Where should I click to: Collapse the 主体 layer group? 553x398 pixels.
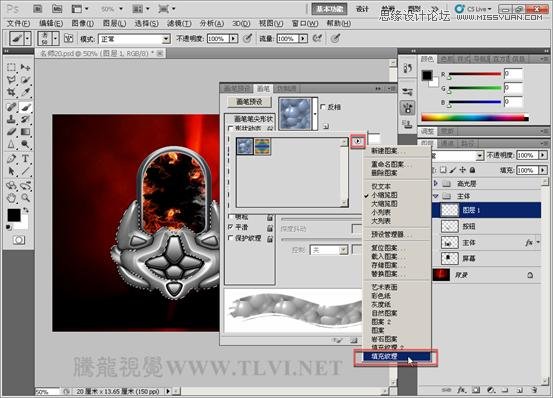(x=436, y=196)
